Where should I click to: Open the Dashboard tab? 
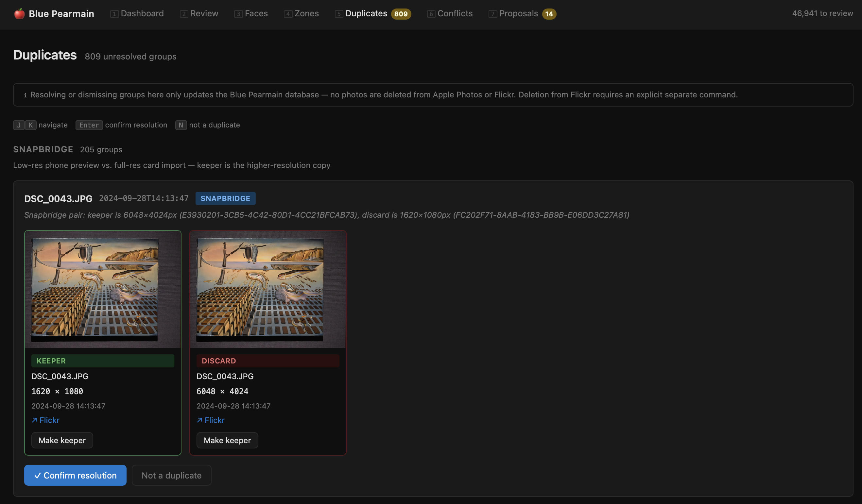click(137, 14)
